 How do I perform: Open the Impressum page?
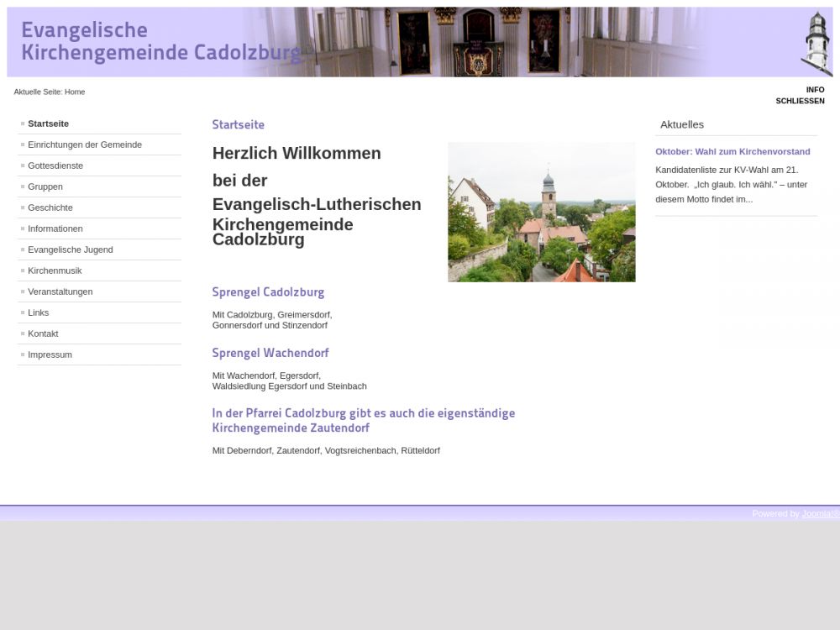(x=50, y=354)
